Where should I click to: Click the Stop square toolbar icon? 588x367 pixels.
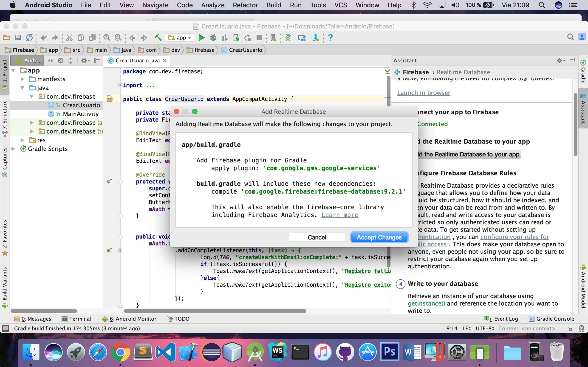259,38
